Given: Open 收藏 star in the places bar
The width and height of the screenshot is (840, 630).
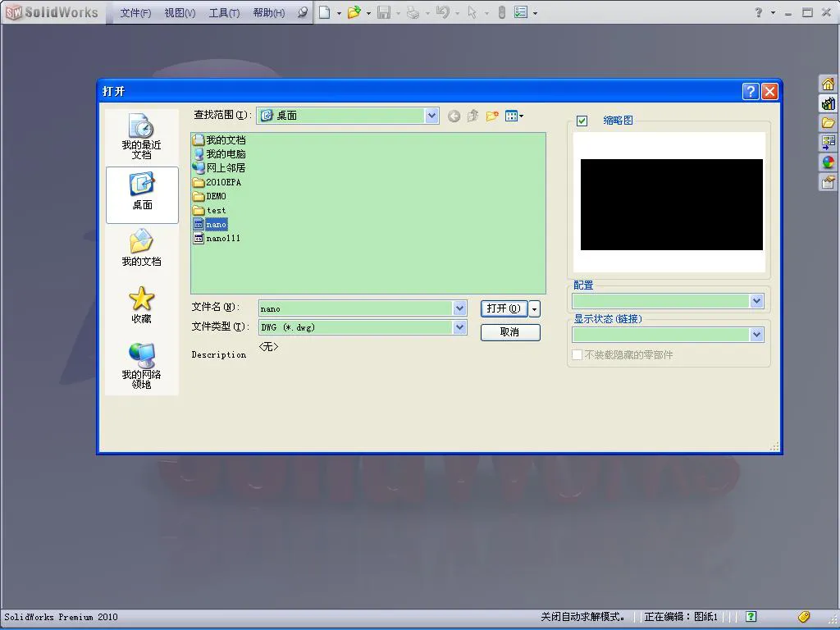Looking at the screenshot, I should click(x=141, y=305).
